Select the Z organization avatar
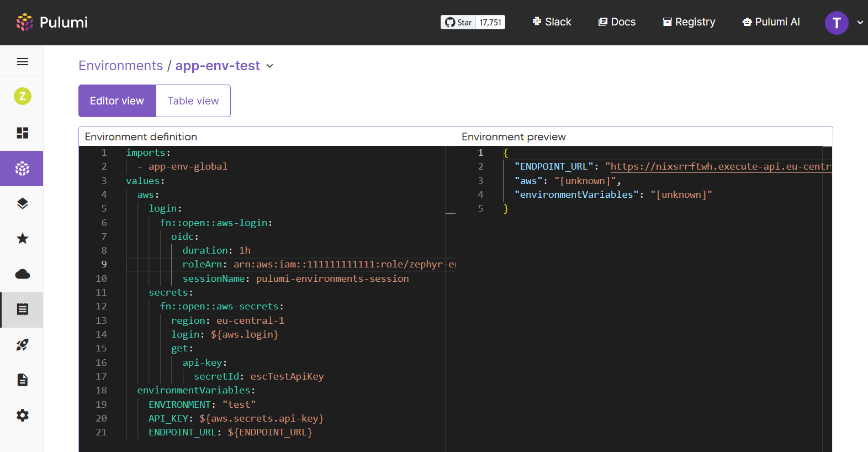Image resolution: width=868 pixels, height=452 pixels. click(22, 96)
